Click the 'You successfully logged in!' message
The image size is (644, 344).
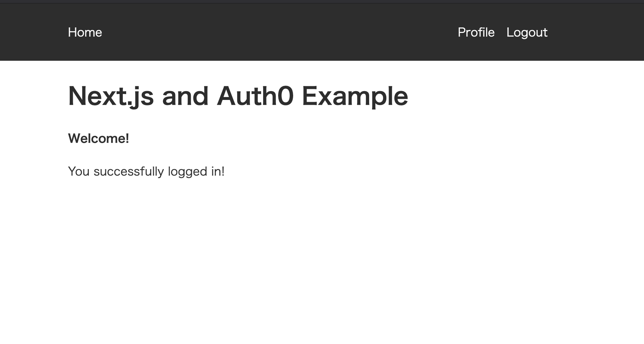click(146, 171)
